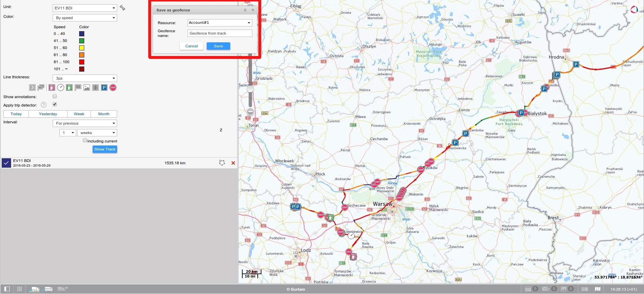Delete the EV11 BDI track with red X
This screenshot has width=644, height=294.
(x=233, y=163)
